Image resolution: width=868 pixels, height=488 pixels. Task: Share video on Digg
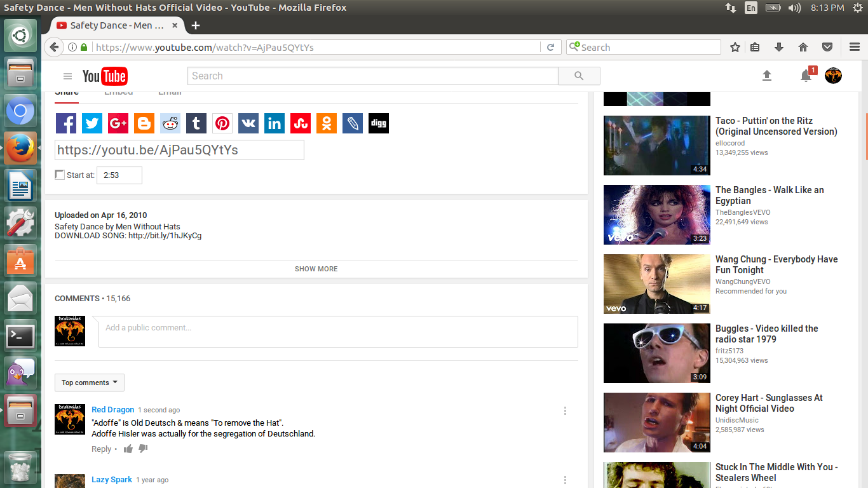point(379,123)
